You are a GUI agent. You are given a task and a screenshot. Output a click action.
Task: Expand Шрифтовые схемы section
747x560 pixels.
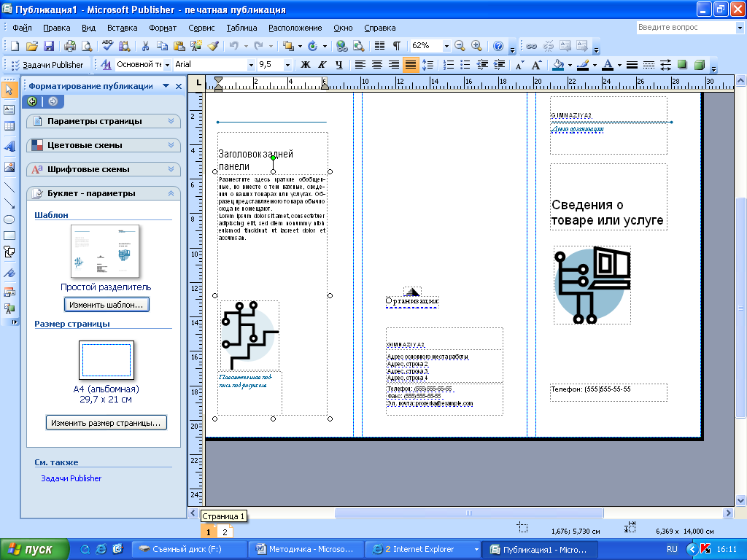104,169
